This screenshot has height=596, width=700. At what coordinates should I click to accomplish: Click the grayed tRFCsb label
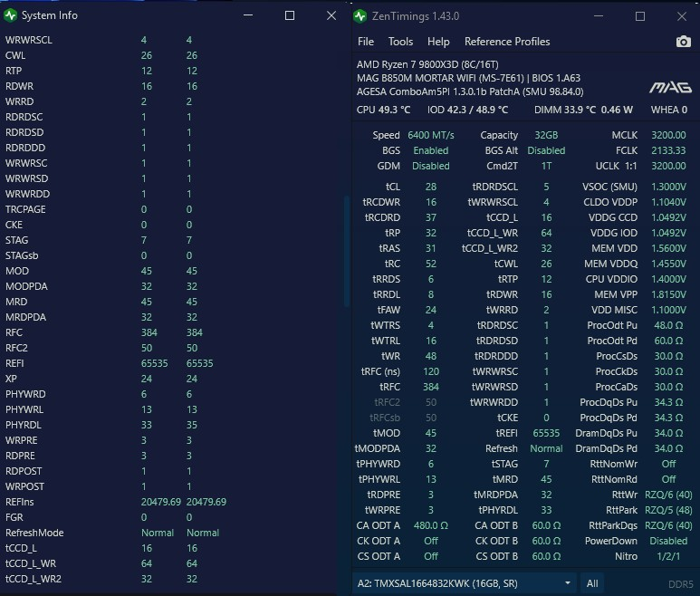pyautogui.click(x=384, y=418)
